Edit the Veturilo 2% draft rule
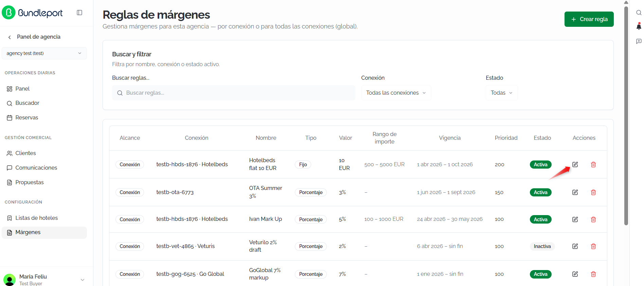The width and height of the screenshot is (644, 286). click(x=575, y=246)
